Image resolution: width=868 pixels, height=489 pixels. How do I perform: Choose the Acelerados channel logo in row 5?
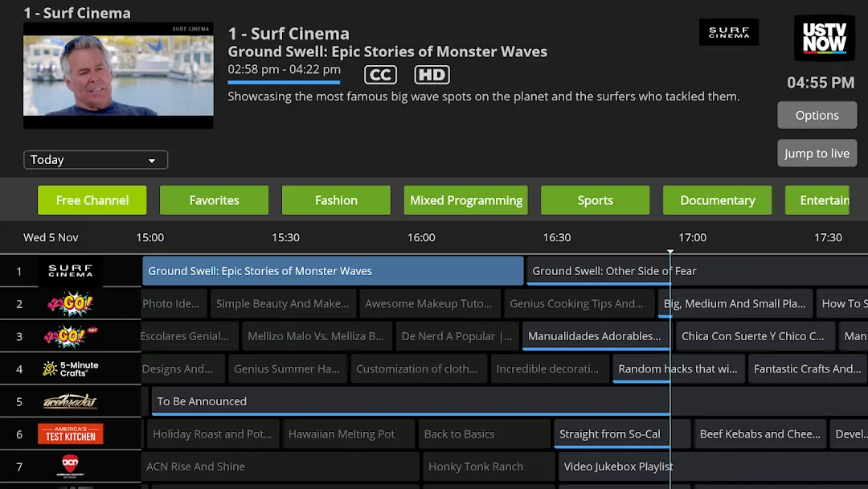(x=70, y=401)
